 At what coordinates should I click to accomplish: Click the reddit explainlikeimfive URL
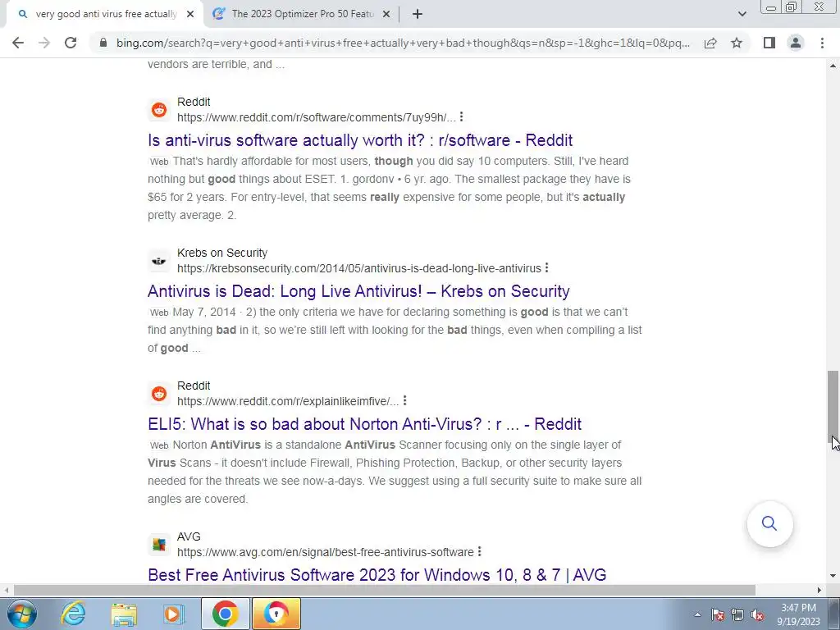pos(288,401)
